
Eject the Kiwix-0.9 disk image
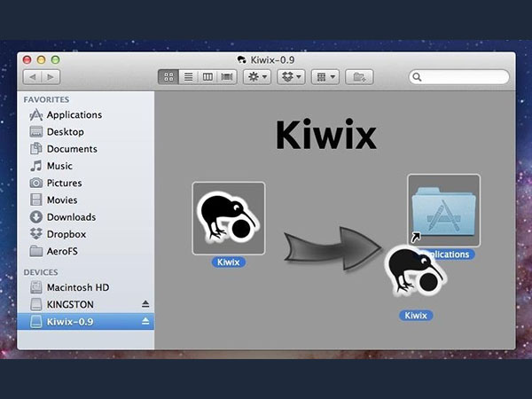click(145, 321)
